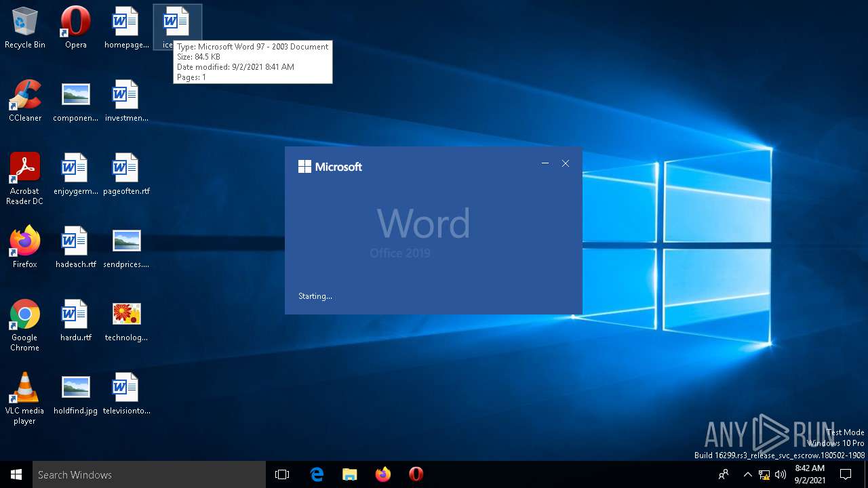
Task: Open Task View from the taskbar
Action: pos(282,474)
